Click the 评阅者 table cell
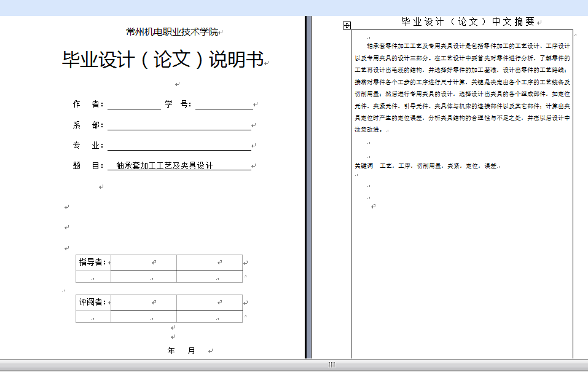 93,302
